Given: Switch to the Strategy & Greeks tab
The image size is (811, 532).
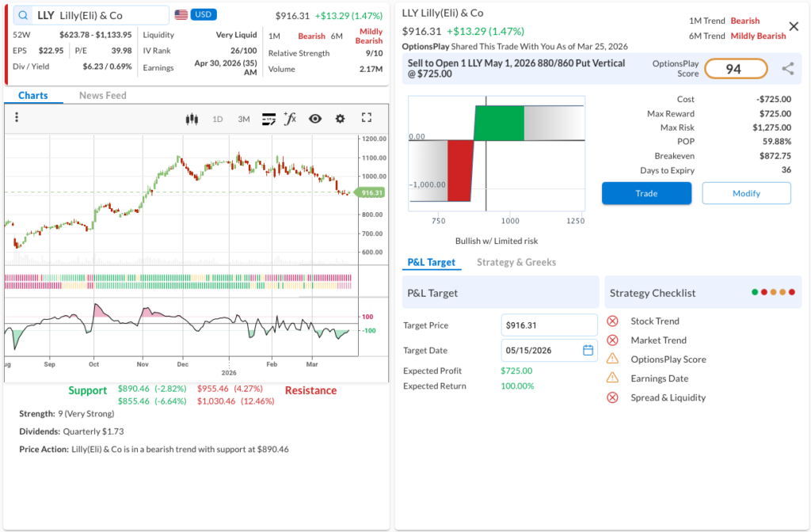Looking at the screenshot, I should 516,262.
